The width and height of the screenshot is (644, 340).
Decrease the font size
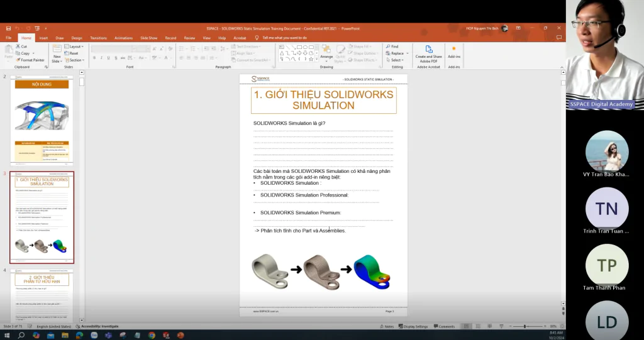click(x=161, y=48)
